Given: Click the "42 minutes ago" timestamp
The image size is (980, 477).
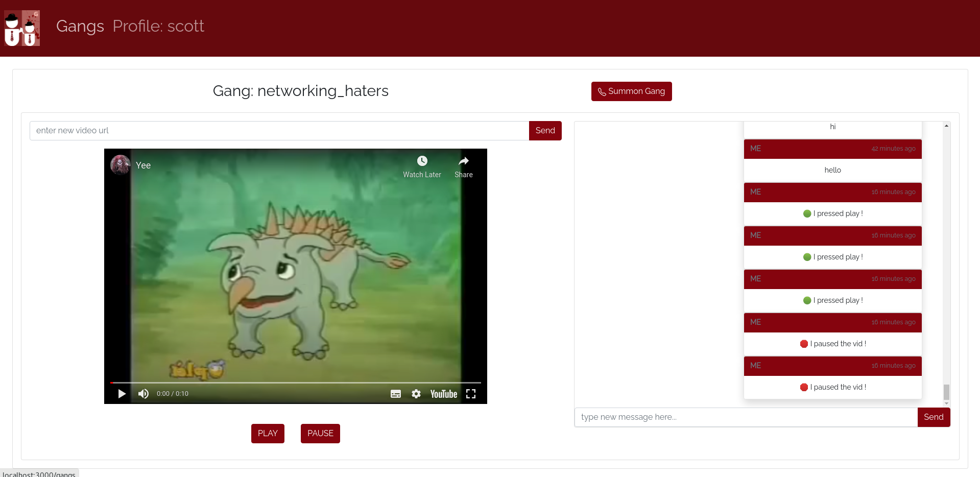Looking at the screenshot, I should click(x=893, y=149).
